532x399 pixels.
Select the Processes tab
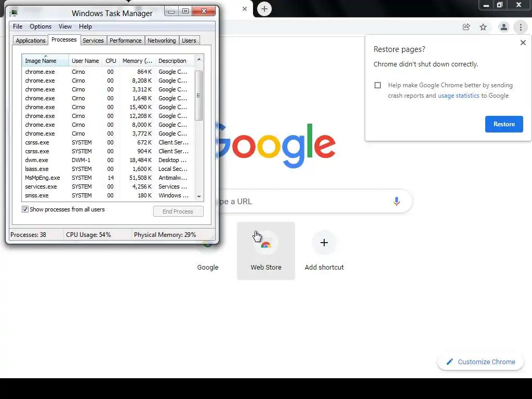tap(64, 39)
